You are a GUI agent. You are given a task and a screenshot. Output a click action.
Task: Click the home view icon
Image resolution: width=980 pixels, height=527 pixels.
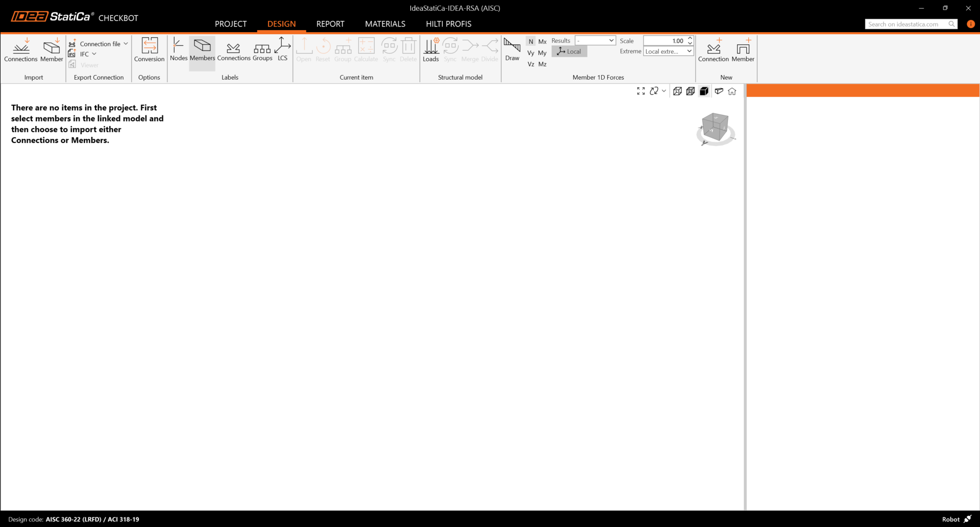pyautogui.click(x=732, y=91)
